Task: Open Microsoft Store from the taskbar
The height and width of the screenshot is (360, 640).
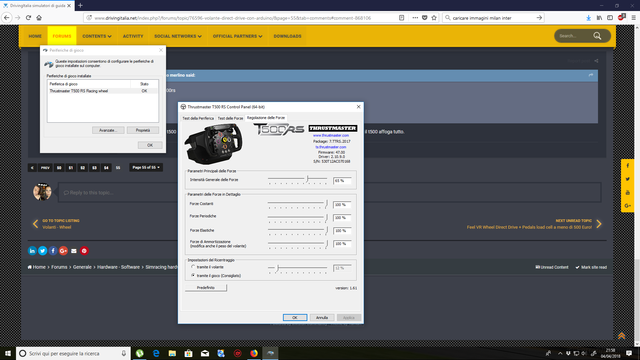Action: (x=189, y=353)
